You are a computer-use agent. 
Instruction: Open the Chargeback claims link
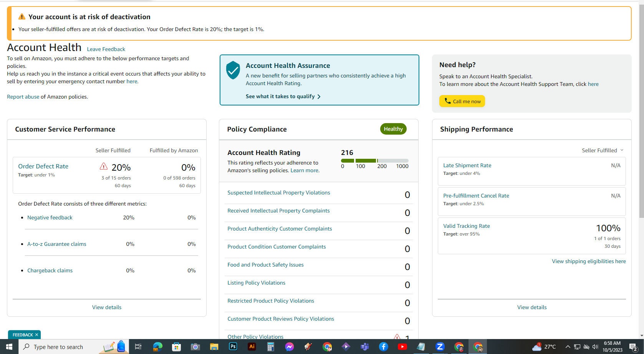(50, 270)
